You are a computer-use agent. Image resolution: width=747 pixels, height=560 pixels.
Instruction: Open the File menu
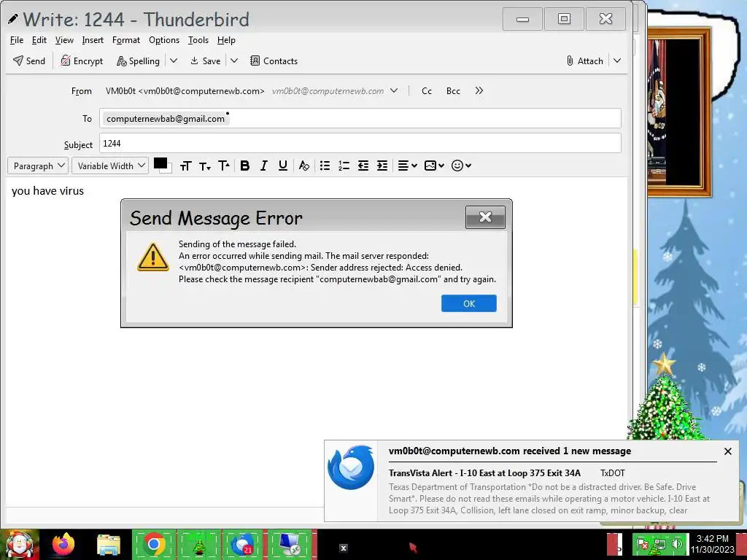click(x=17, y=40)
